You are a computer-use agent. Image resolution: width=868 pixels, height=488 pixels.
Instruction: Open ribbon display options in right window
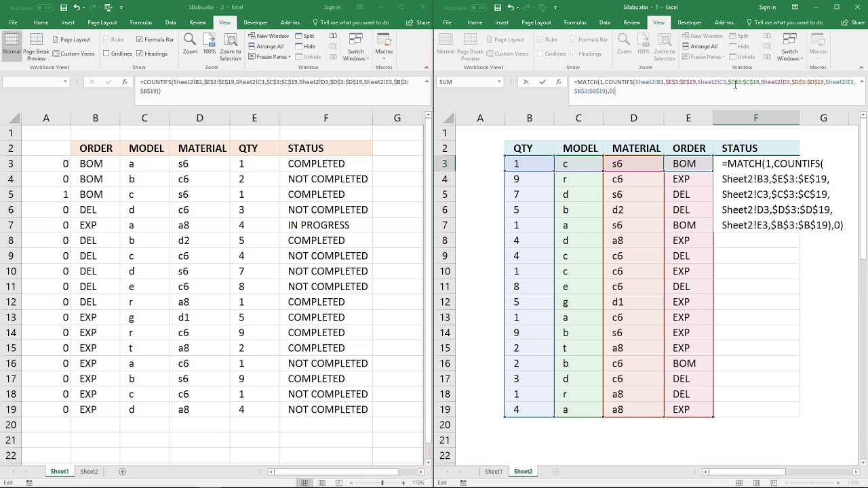point(795,7)
